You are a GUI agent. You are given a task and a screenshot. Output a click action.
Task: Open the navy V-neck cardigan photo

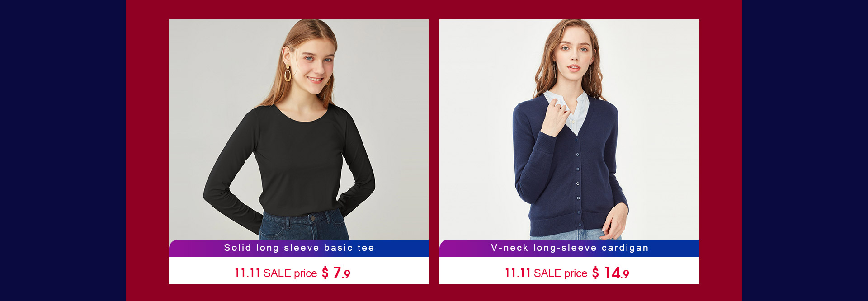pos(569,129)
